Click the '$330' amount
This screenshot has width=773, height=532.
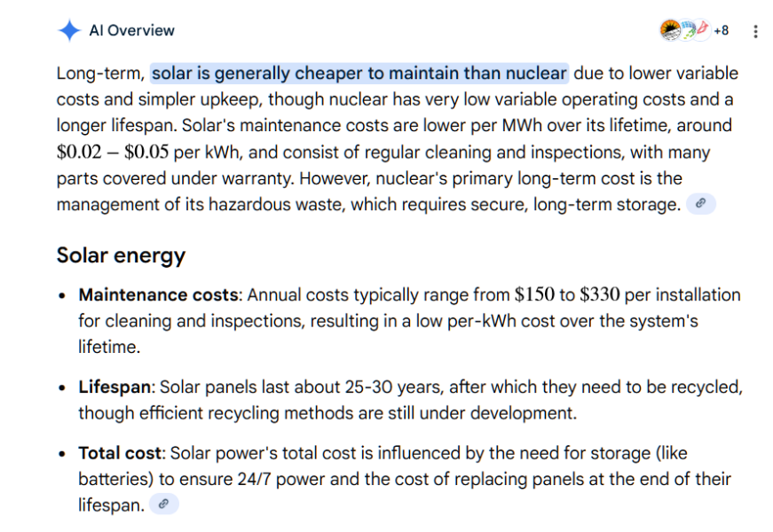point(600,294)
